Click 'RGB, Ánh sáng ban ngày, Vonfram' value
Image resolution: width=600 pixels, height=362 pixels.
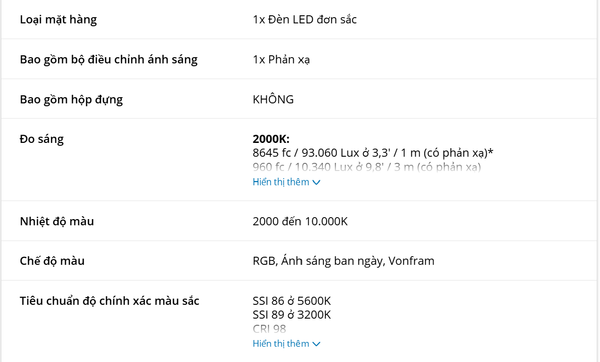pos(343,261)
